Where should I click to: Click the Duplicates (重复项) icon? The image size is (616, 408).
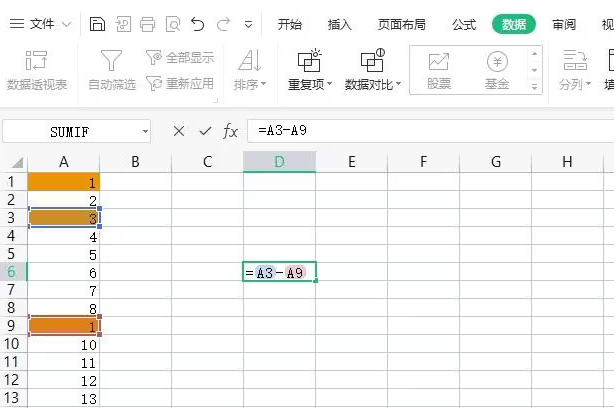(310, 61)
